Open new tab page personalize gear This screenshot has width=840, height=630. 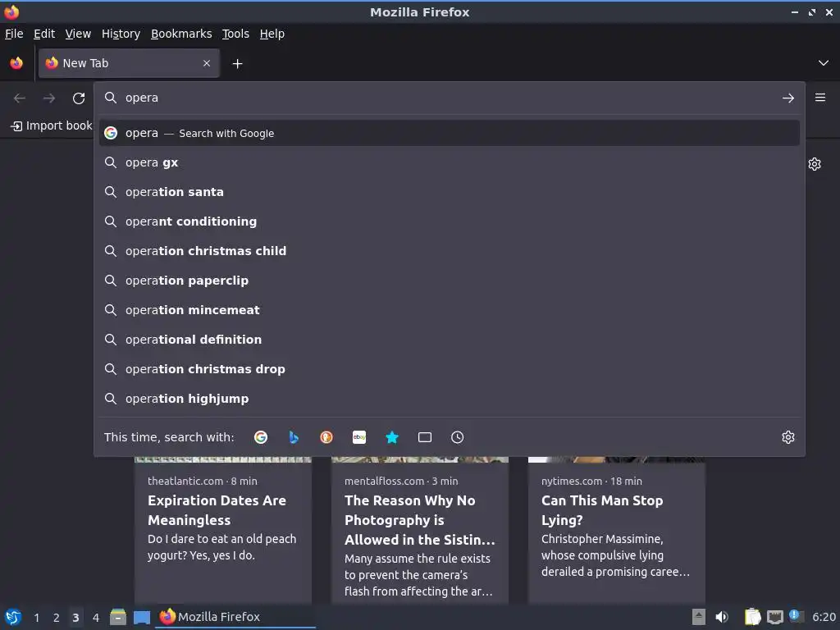click(x=815, y=164)
